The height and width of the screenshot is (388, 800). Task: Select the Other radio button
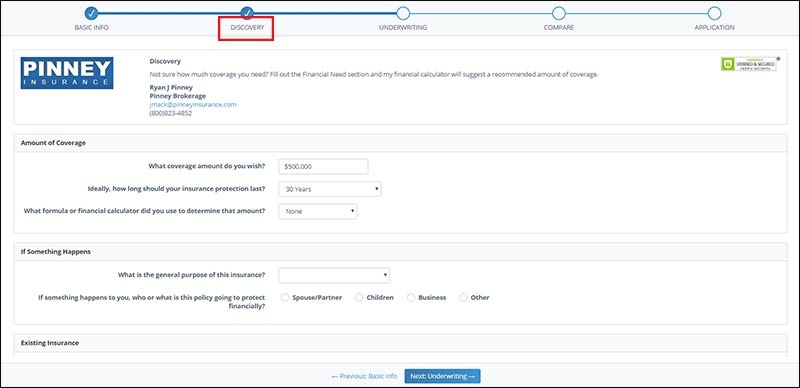pyautogui.click(x=463, y=297)
